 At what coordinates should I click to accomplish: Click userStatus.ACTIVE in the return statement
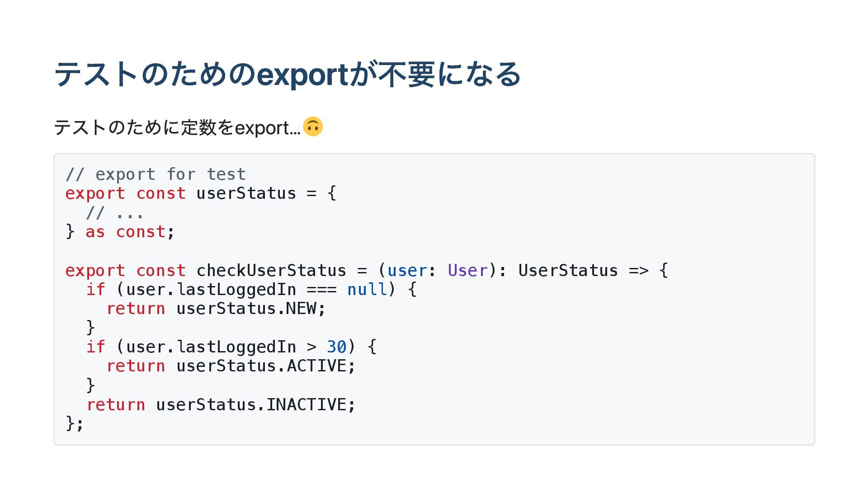[266, 366]
